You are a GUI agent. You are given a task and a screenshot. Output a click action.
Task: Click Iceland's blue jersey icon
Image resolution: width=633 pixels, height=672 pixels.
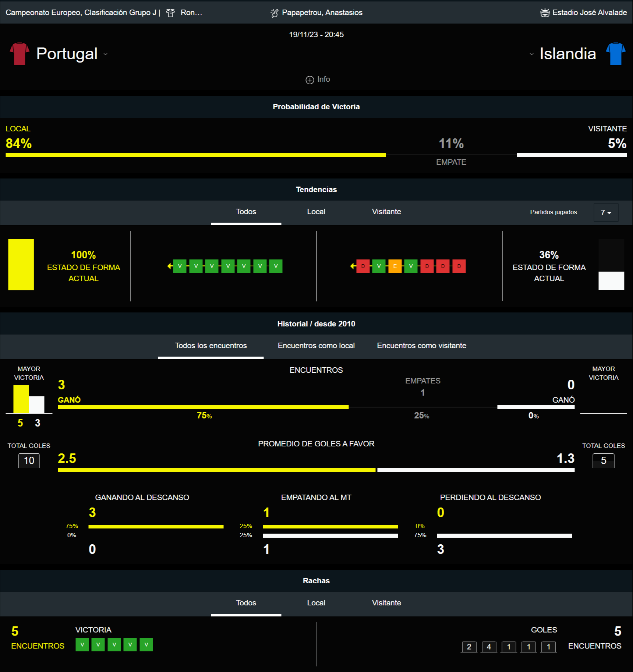pyautogui.click(x=615, y=54)
